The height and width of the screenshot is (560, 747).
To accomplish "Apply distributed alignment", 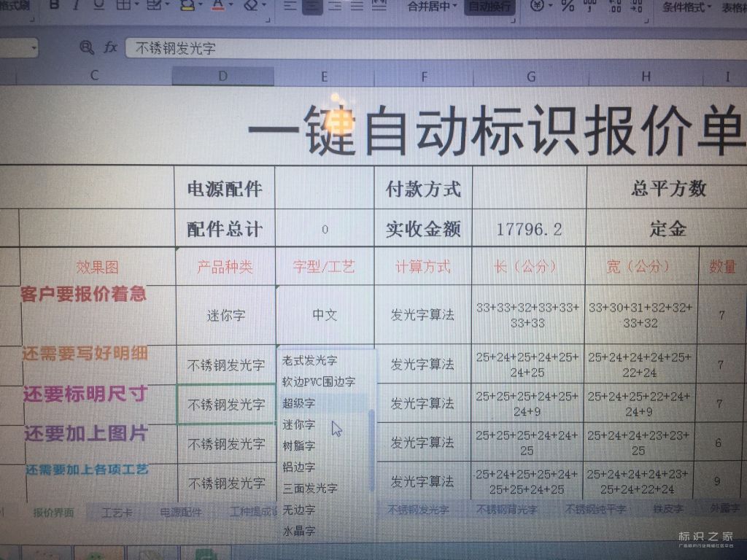I will tap(379, 6).
